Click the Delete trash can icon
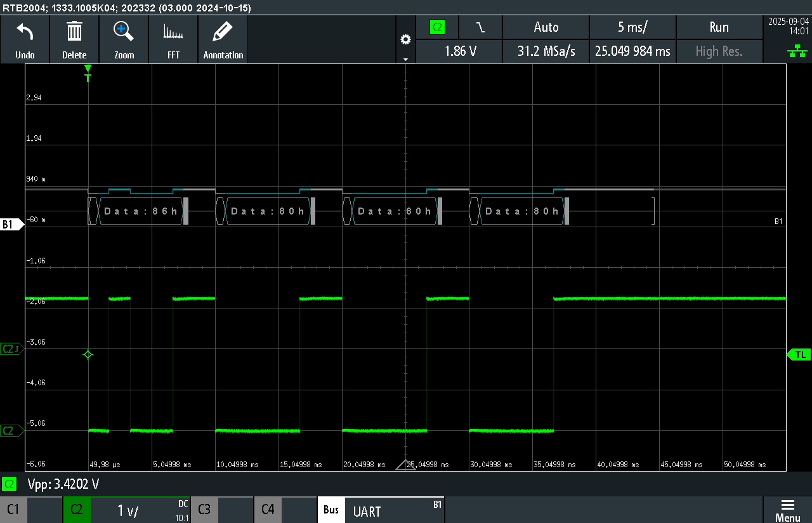The image size is (812, 523). 74,32
